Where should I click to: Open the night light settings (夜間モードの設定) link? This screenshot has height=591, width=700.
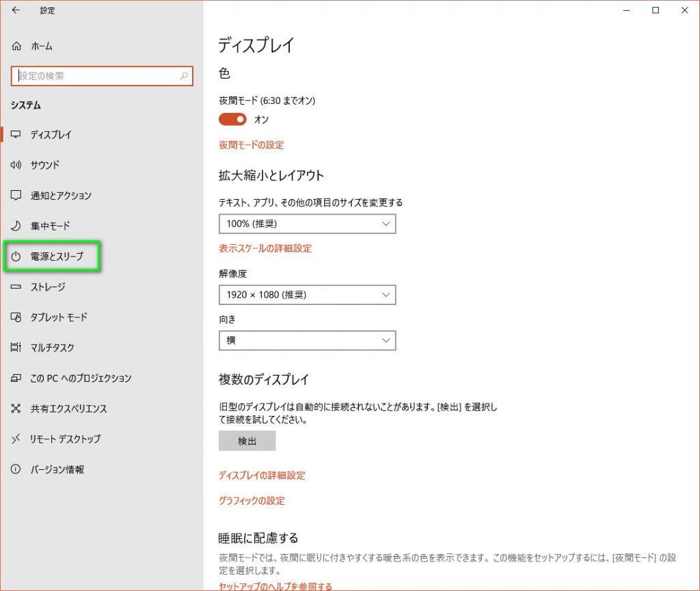coord(251,145)
